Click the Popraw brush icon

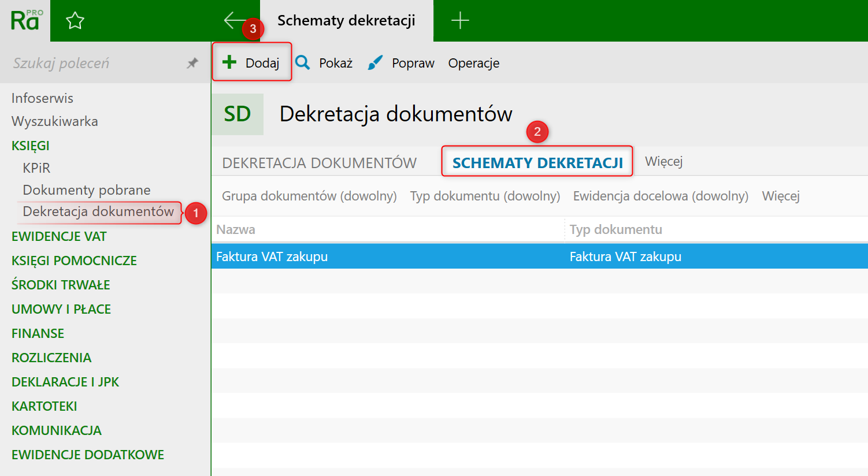click(375, 62)
